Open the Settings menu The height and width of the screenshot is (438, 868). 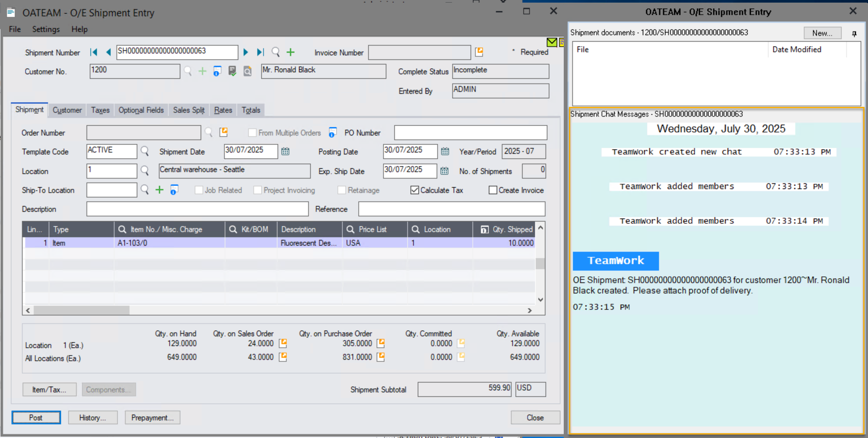click(x=46, y=29)
